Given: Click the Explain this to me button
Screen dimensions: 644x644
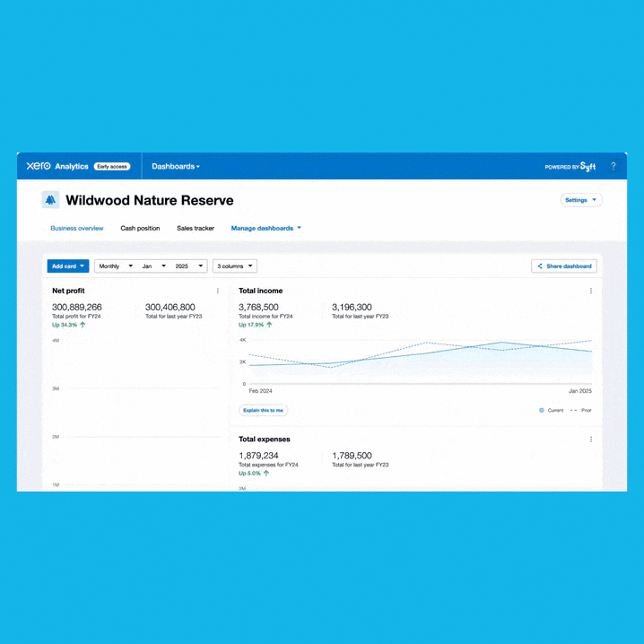Looking at the screenshot, I should 264,410.
